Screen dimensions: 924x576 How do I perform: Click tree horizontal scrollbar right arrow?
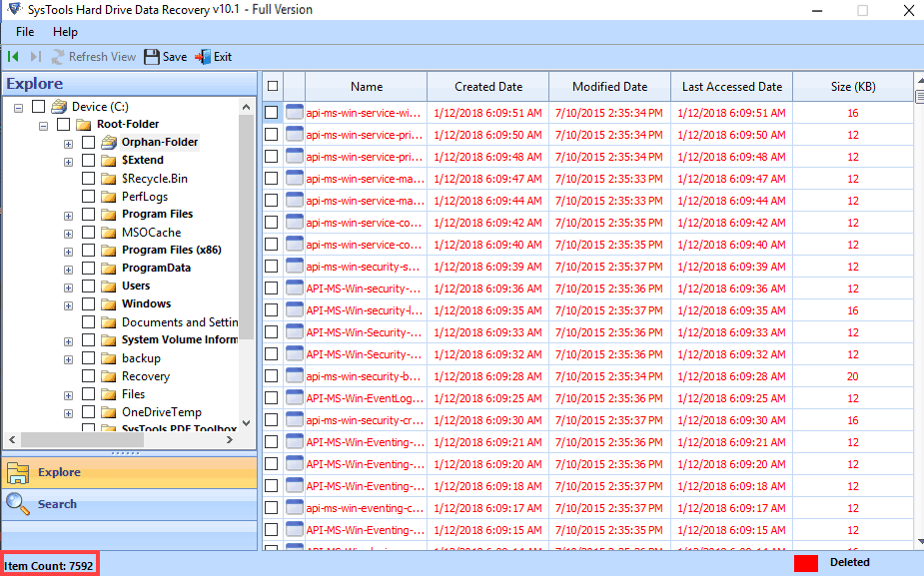click(230, 439)
